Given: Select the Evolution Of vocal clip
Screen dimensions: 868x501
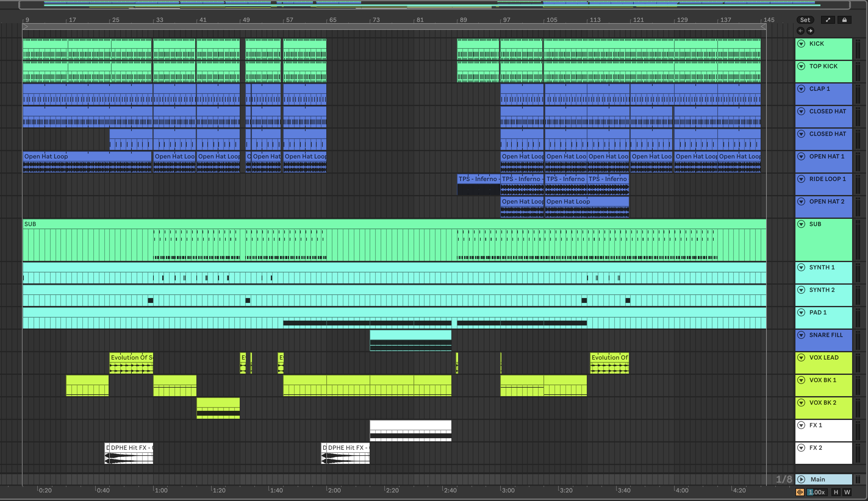Looking at the screenshot, I should tap(609, 357).
